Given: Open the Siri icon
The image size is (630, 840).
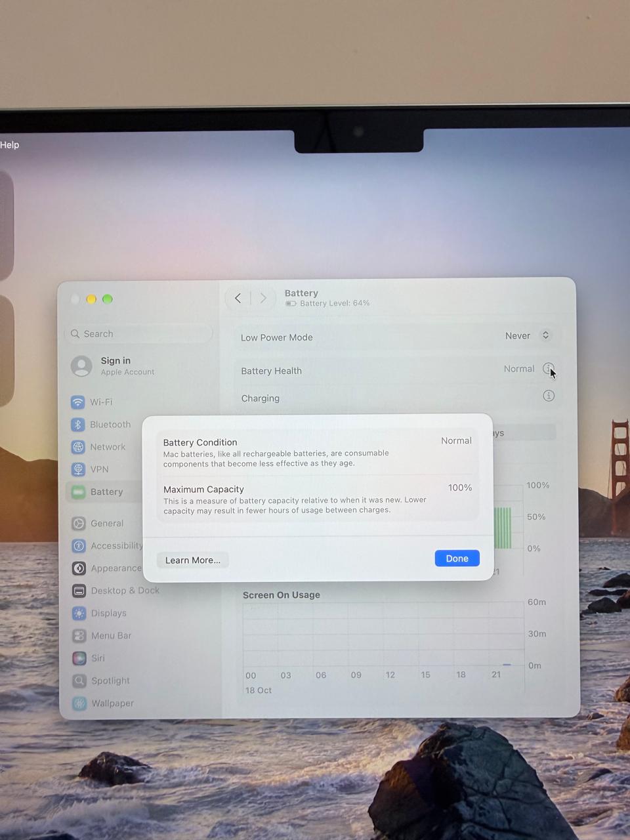Looking at the screenshot, I should pyautogui.click(x=79, y=658).
